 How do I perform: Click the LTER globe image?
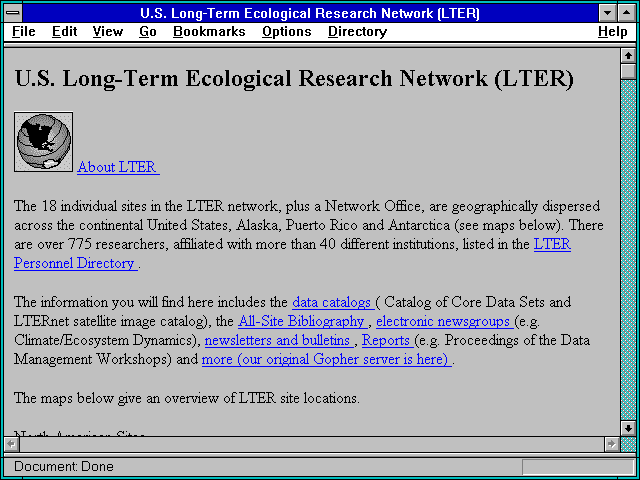click(43, 142)
